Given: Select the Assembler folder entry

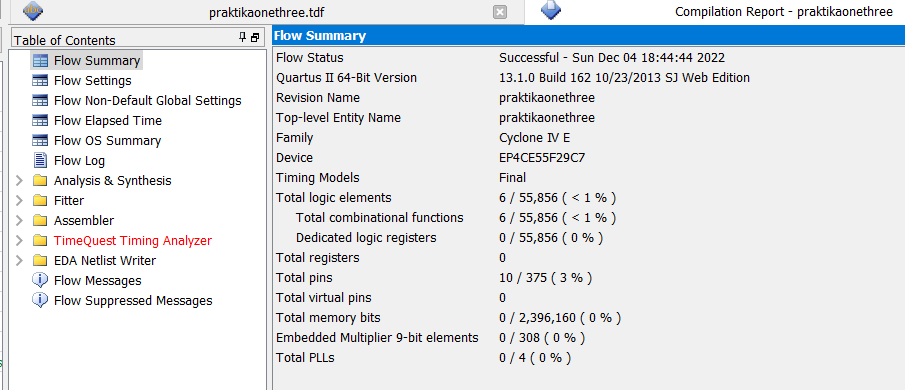Looking at the screenshot, I should tap(84, 220).
